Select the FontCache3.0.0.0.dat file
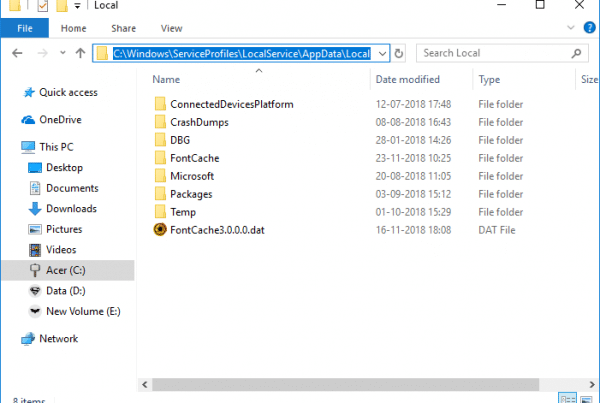 [x=217, y=230]
